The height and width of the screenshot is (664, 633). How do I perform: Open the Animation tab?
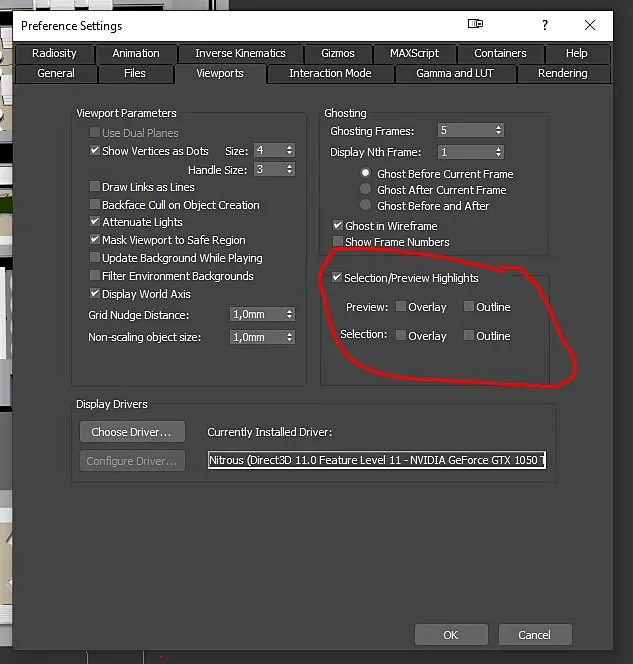point(136,53)
